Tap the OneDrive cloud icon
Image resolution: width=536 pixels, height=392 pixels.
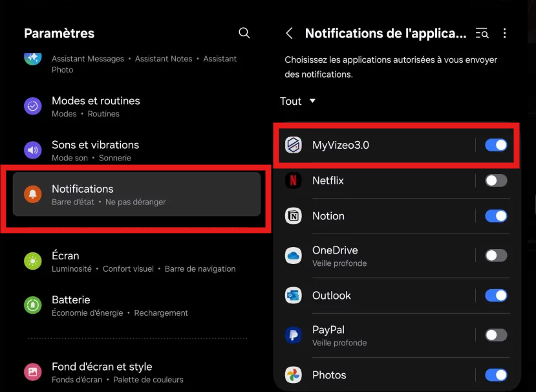(294, 256)
